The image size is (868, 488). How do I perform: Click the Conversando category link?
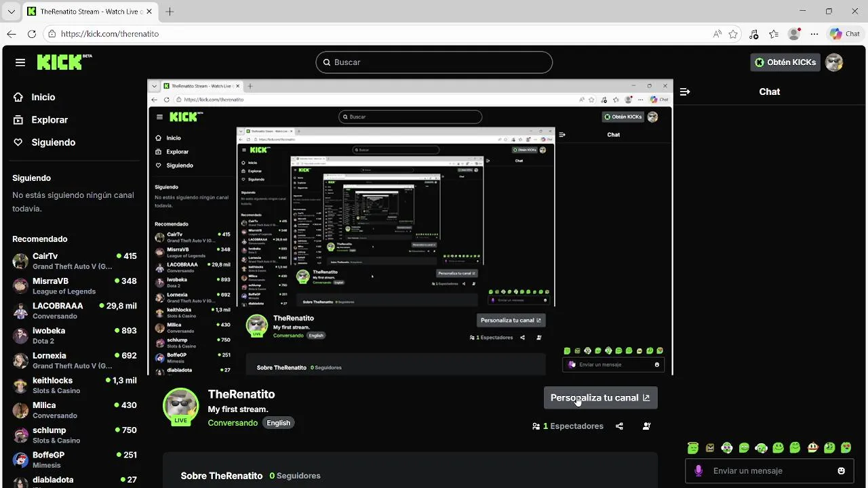click(x=233, y=423)
